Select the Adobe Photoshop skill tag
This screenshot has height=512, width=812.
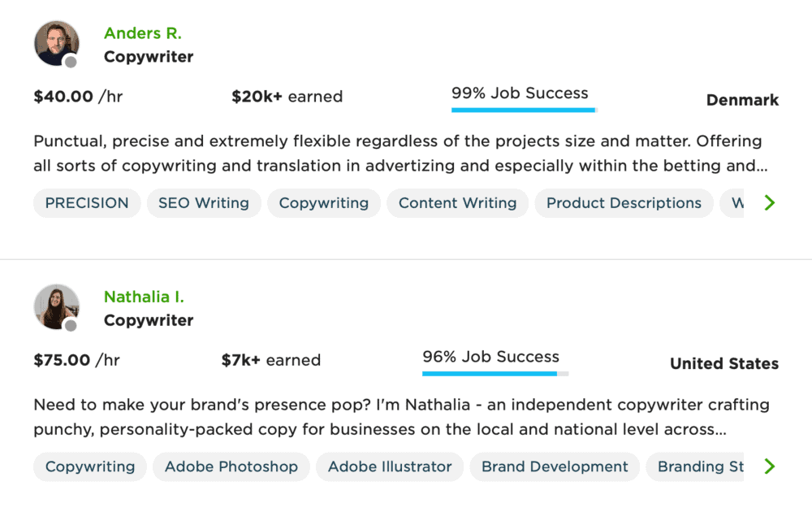231,466
